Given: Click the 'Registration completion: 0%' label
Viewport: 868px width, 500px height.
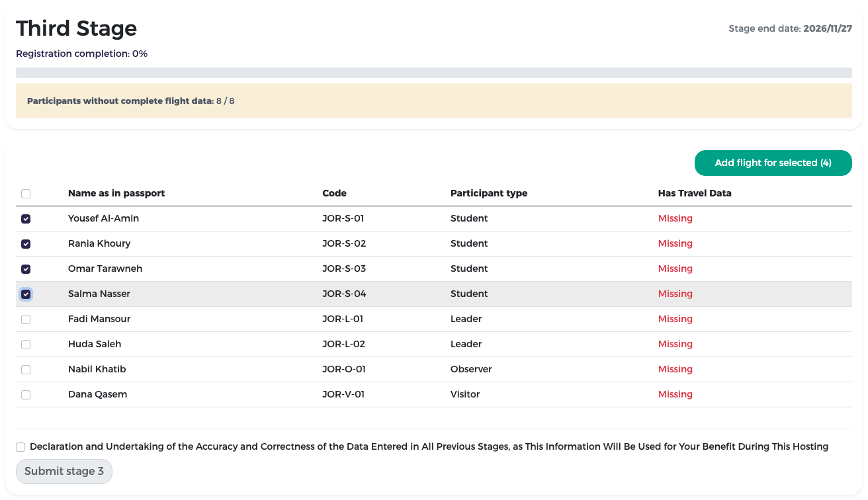Looking at the screenshot, I should (x=82, y=54).
